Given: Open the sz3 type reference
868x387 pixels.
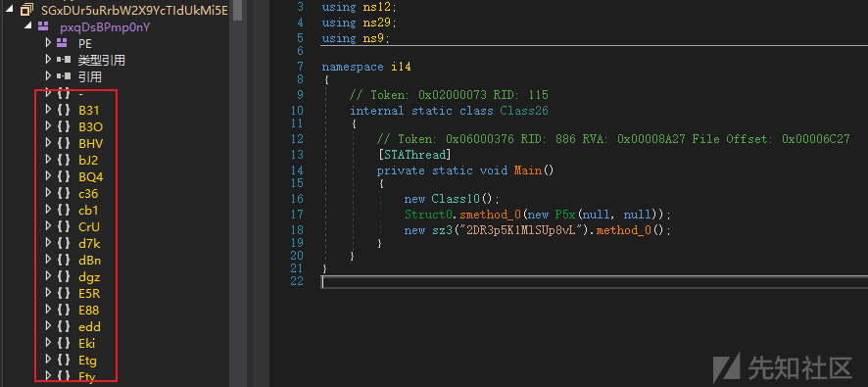Looking at the screenshot, I should (441, 230).
